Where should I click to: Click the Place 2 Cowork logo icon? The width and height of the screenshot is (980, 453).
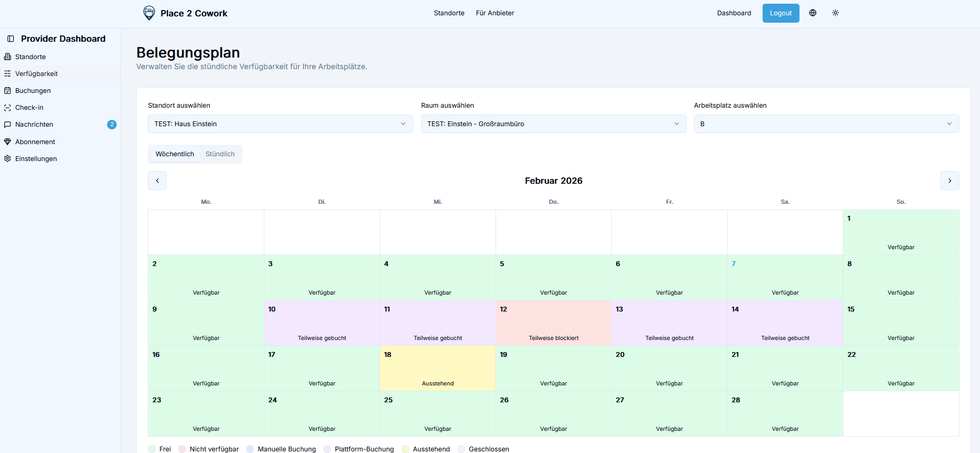point(149,13)
